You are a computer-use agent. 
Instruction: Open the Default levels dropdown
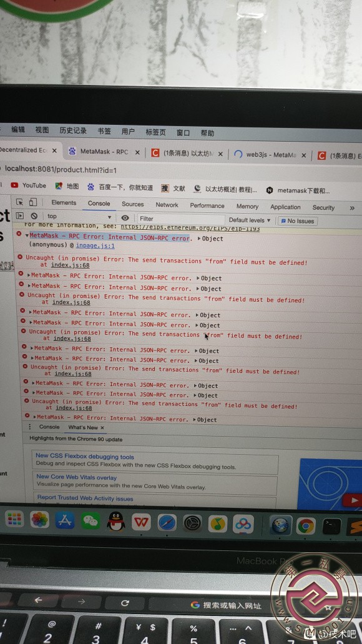point(250,220)
